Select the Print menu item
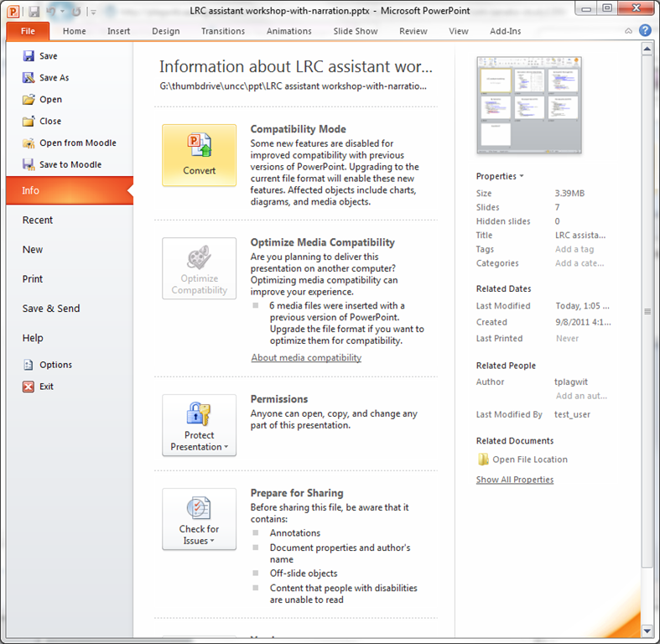 coord(33,278)
